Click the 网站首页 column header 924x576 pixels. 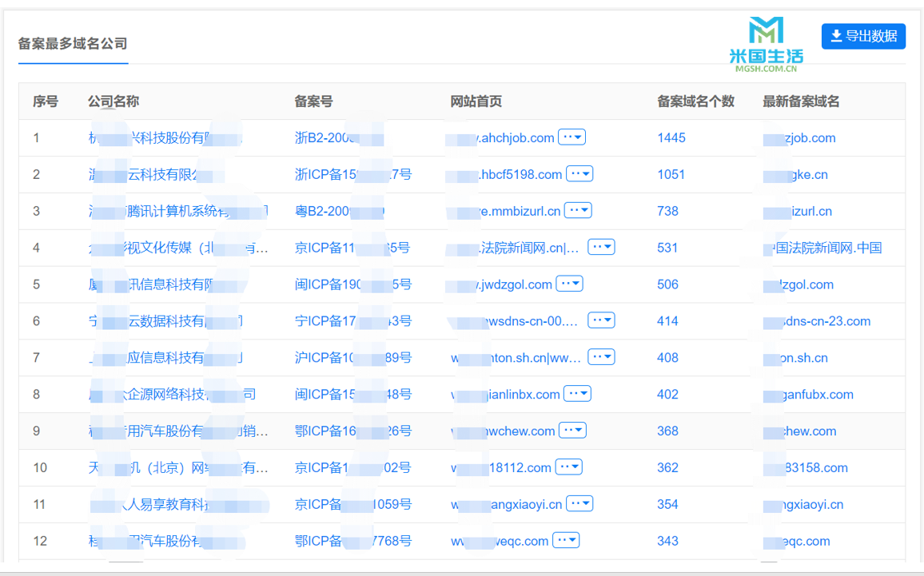[x=476, y=101]
